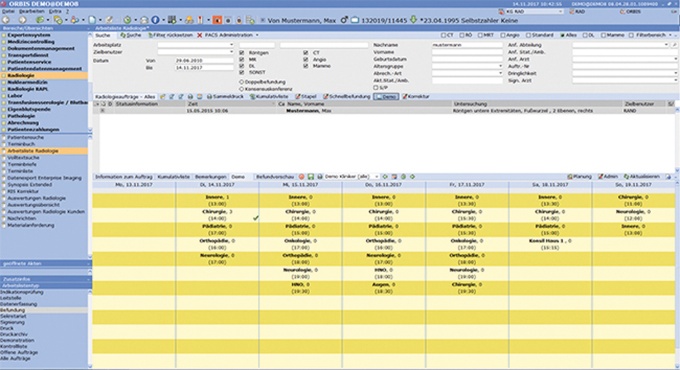Viewport: 680px width, 370px height.
Task: Click the grid with green arrow toolbar icon
Action: tap(172, 20)
